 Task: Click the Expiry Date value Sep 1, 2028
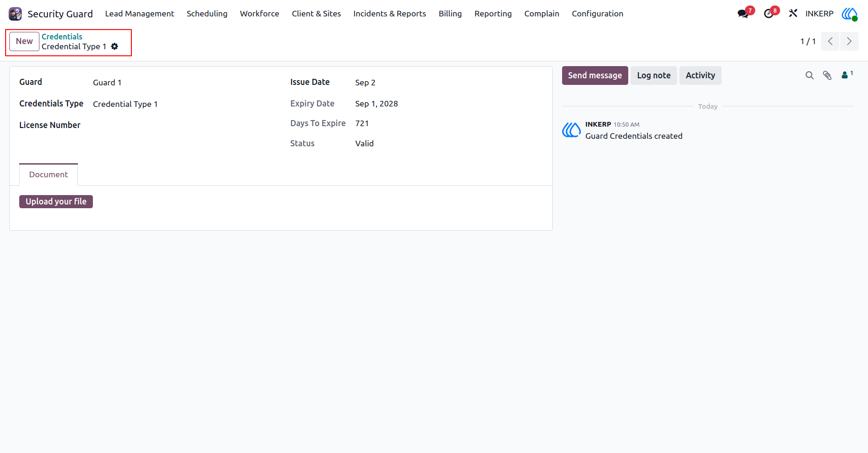click(x=376, y=104)
